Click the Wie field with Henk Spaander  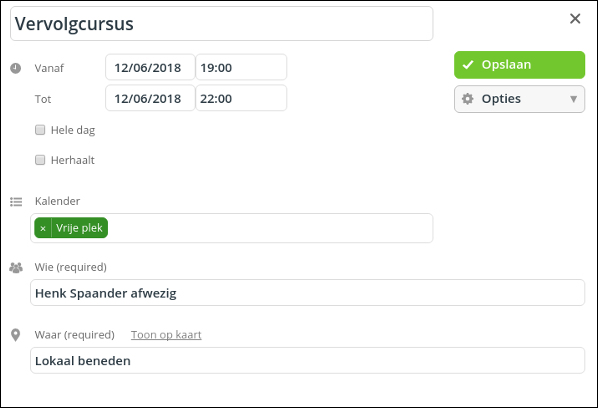[x=307, y=293]
